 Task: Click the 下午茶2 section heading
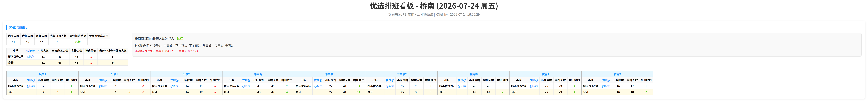[x=402, y=74]
